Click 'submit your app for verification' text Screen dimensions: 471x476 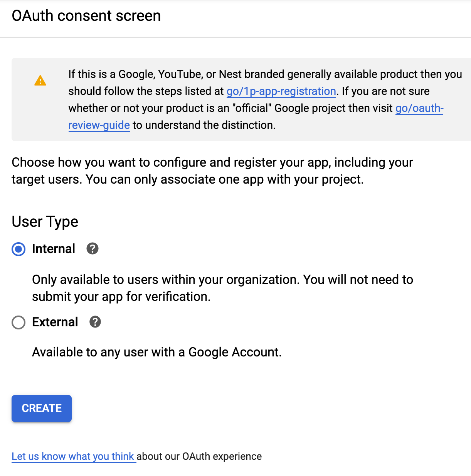tap(121, 297)
